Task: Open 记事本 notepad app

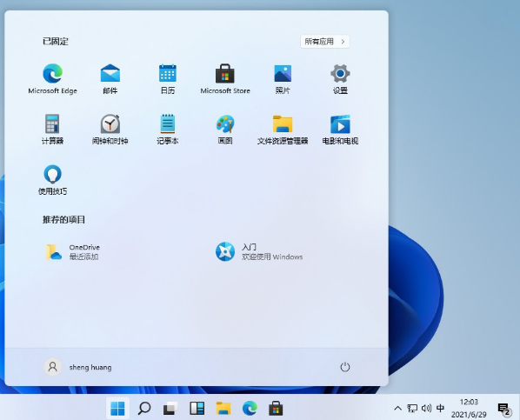Action: 168,130
